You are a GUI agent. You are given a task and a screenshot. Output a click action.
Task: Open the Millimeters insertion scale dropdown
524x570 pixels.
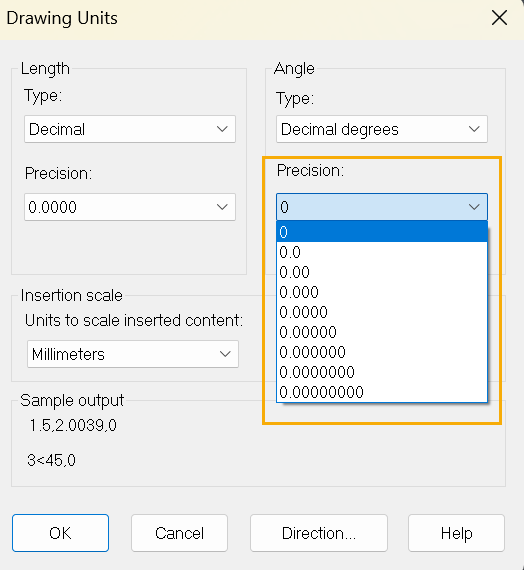click(x=133, y=354)
